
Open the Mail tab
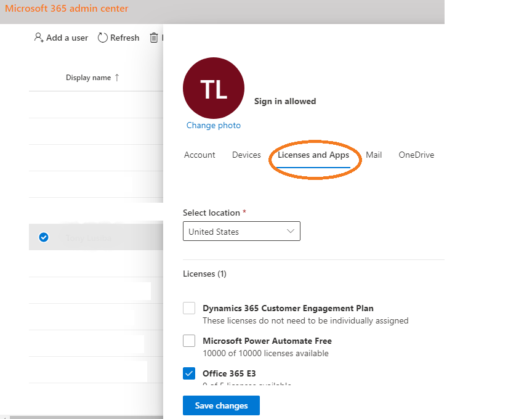pos(374,155)
